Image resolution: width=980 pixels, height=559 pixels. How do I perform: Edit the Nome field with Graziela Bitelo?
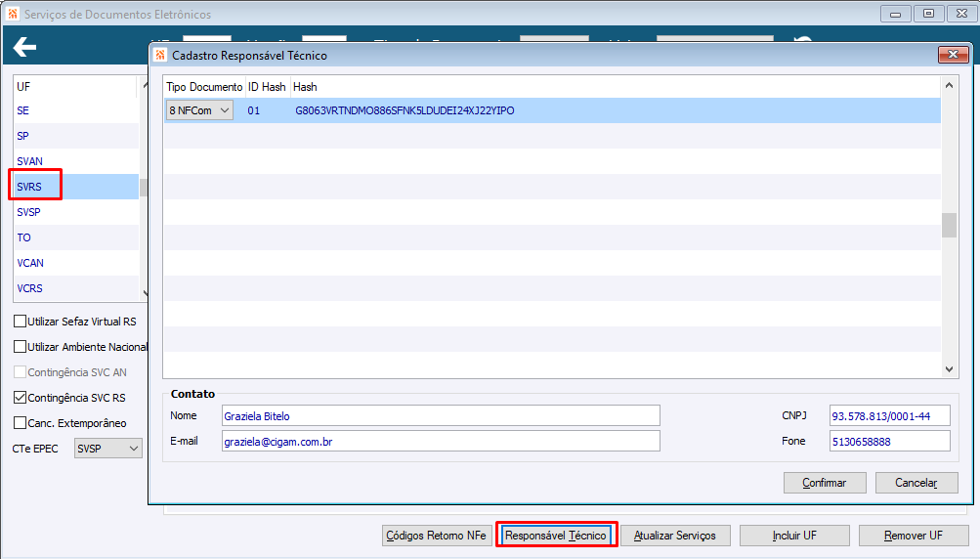(x=441, y=415)
